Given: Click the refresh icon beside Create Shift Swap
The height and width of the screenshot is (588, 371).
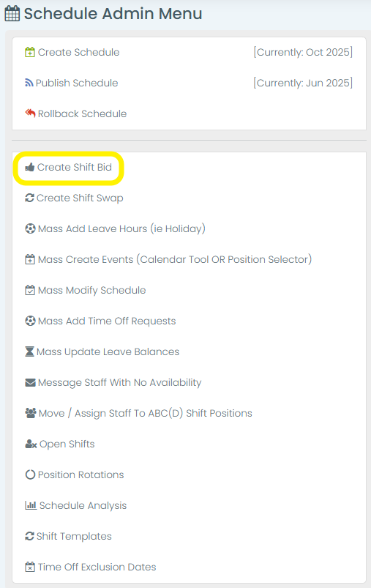Looking at the screenshot, I should 29,198.
